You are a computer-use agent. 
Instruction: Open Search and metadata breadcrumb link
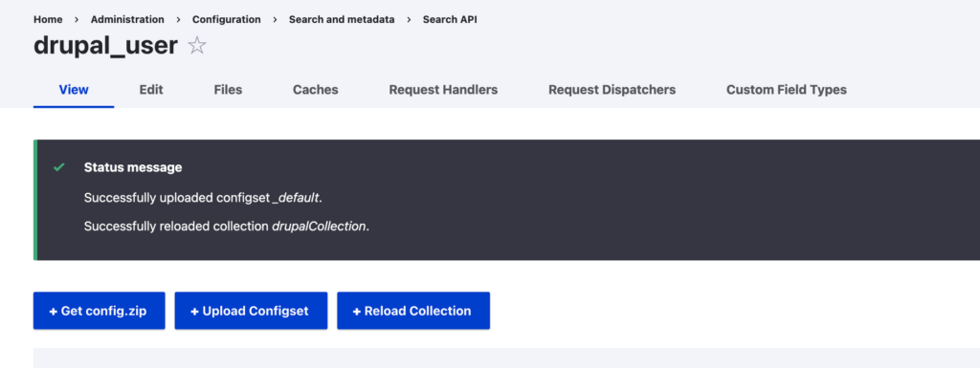click(342, 19)
